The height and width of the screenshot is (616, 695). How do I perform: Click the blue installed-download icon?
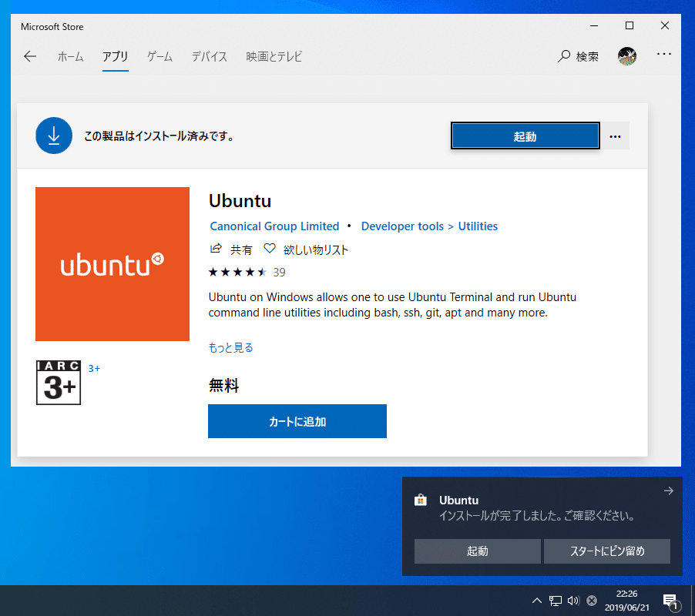coord(53,135)
